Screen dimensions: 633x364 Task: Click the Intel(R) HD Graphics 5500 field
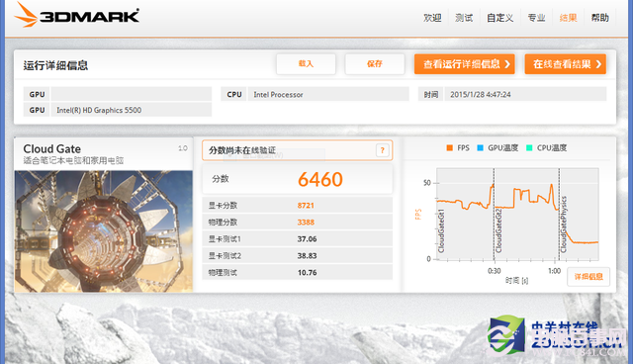[x=132, y=110]
